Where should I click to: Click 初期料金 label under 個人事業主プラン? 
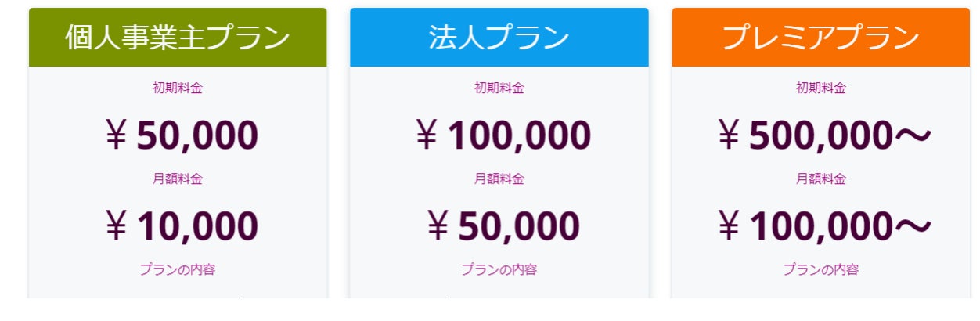178,88
